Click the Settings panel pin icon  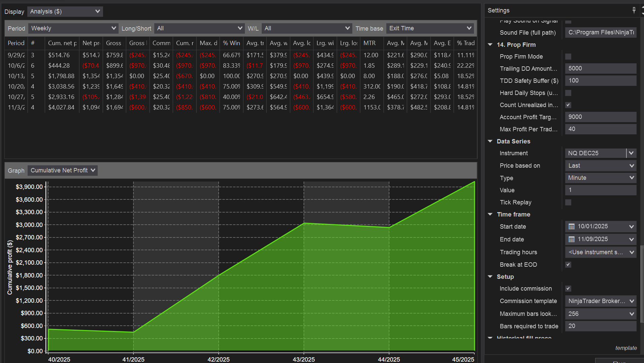click(x=634, y=10)
